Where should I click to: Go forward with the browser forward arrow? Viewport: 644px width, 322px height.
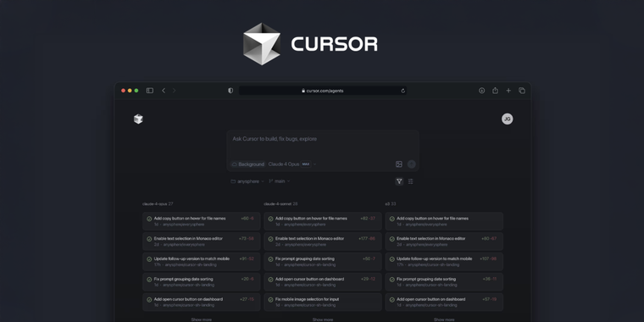[174, 91]
